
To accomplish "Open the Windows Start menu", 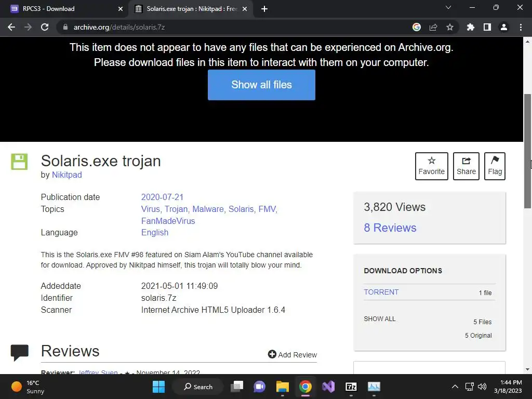I will click(x=158, y=387).
